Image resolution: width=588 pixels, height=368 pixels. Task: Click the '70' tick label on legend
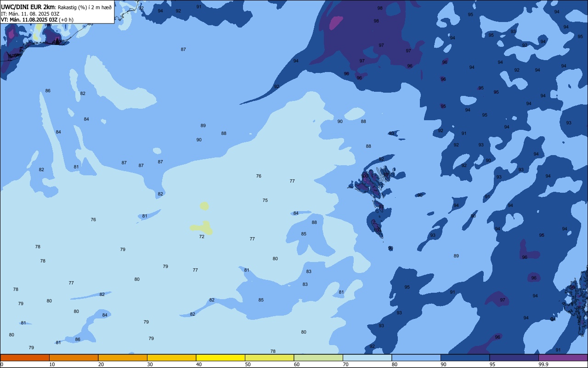pos(345,364)
